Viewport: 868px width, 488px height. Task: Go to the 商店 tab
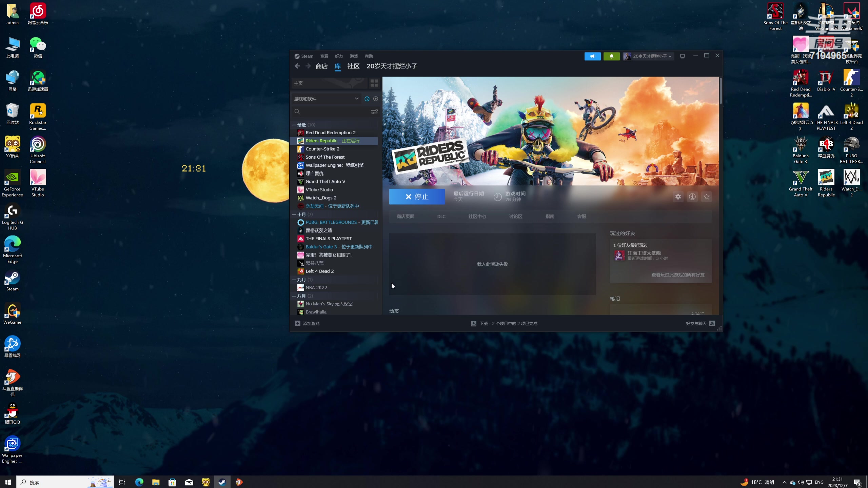pos(321,66)
